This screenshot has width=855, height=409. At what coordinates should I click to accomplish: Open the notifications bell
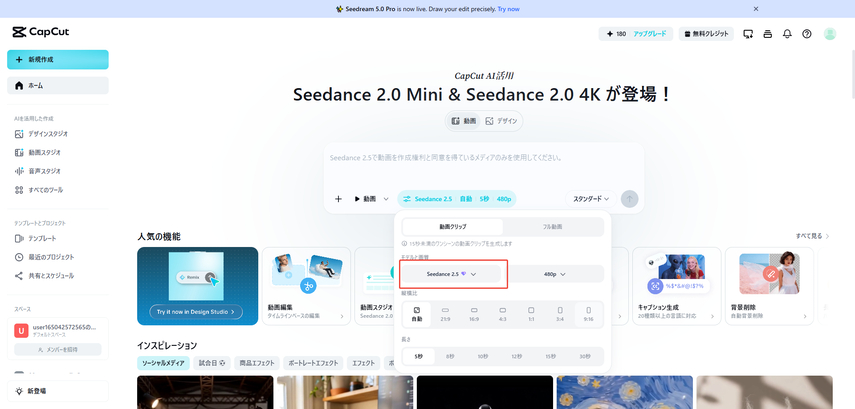(787, 34)
